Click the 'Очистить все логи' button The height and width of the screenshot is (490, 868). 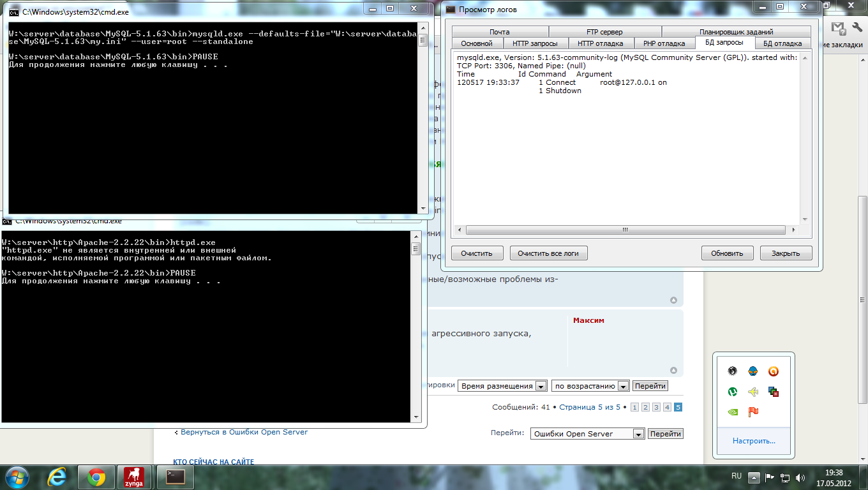pos(548,253)
